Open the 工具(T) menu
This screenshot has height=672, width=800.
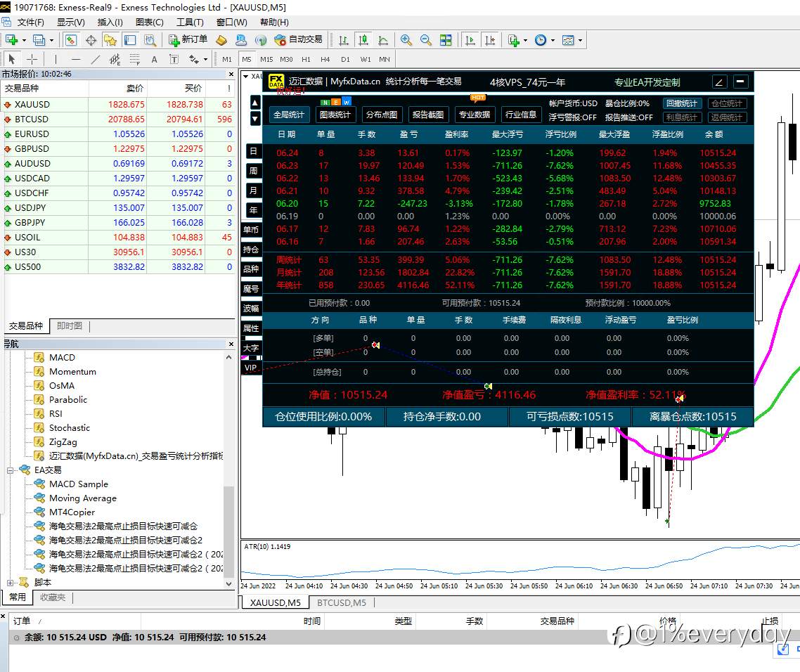pyautogui.click(x=190, y=22)
